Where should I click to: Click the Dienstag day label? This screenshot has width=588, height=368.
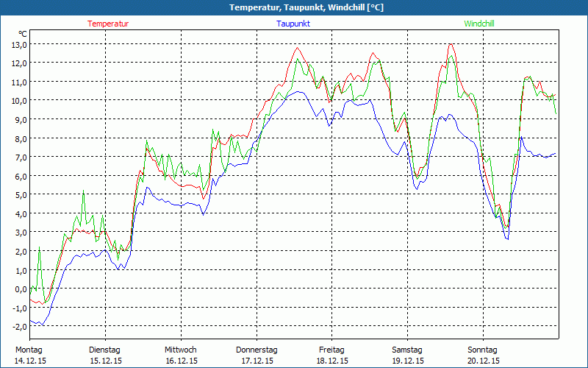[x=104, y=350]
